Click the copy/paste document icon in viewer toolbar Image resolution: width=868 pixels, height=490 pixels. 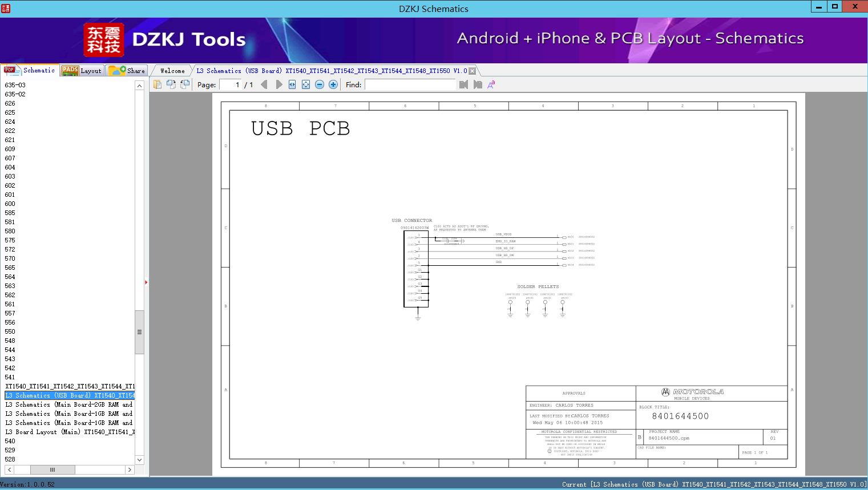click(x=158, y=84)
